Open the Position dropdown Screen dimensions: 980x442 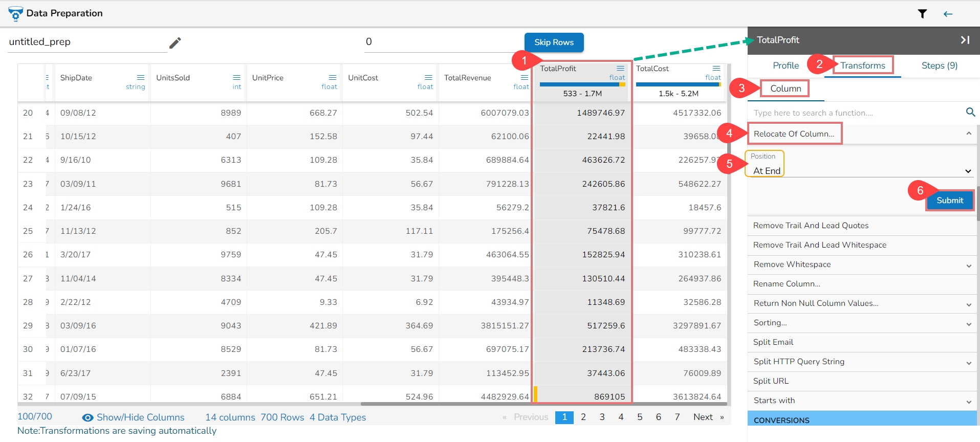click(860, 171)
